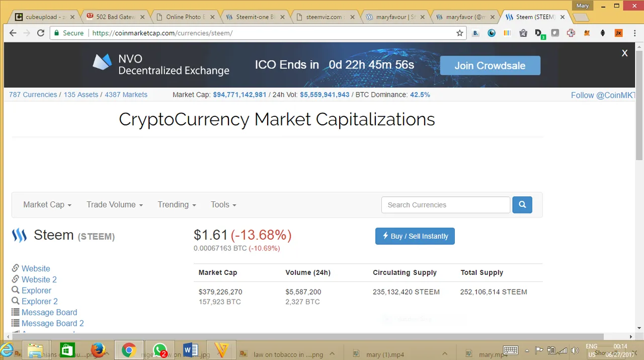Open Firefox from the taskbar
The width and height of the screenshot is (644, 360).
tap(98, 349)
